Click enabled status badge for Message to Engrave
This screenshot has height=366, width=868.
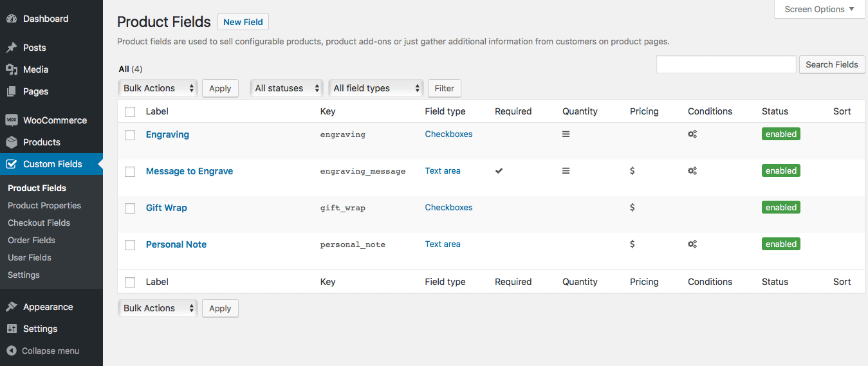[x=781, y=171]
